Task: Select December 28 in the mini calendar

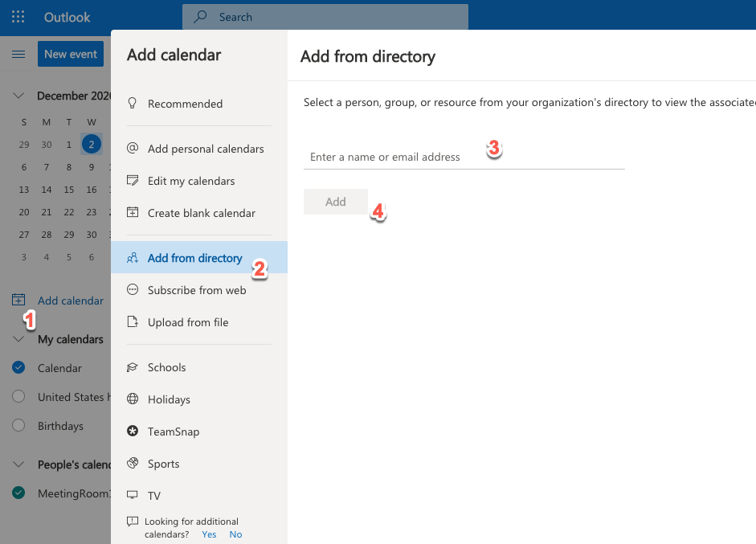Action: pyautogui.click(x=47, y=235)
